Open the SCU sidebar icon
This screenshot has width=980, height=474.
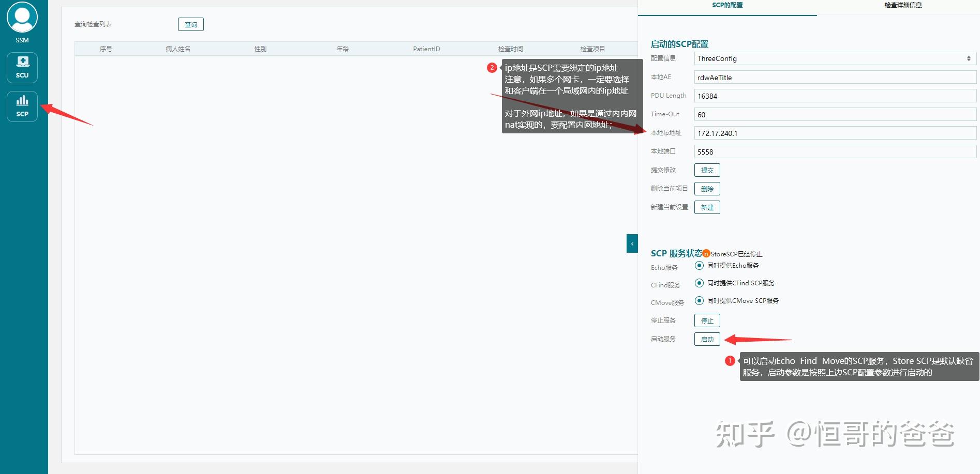coord(22,68)
